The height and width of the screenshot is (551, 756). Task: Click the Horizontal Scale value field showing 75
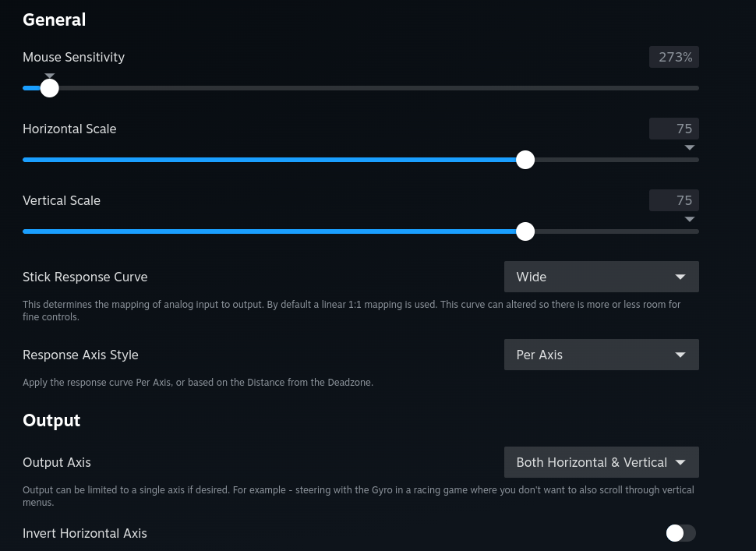[x=673, y=129]
